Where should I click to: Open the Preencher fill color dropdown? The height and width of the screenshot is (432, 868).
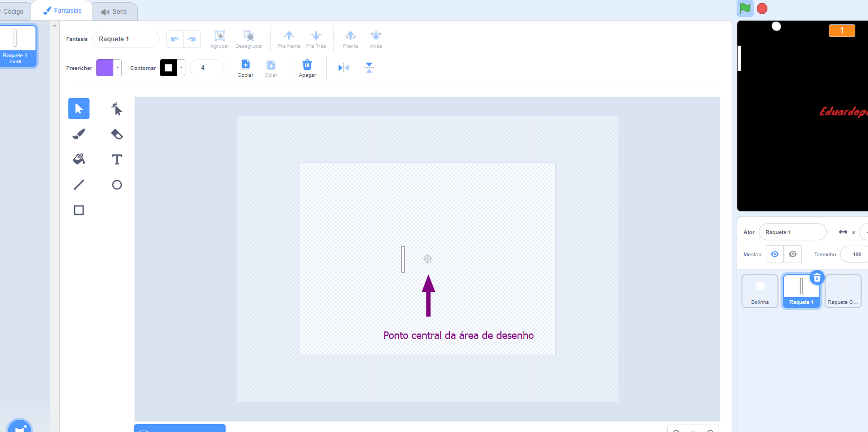pyautogui.click(x=118, y=68)
